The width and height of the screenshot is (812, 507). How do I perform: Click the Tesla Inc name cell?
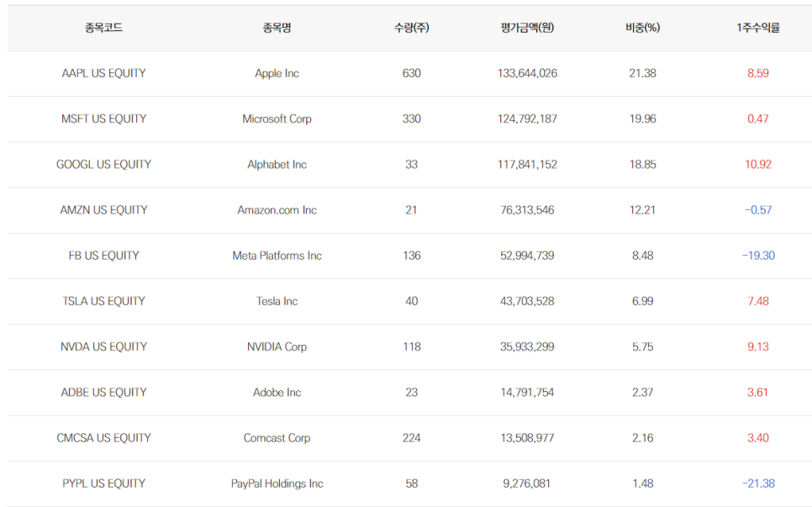277,301
